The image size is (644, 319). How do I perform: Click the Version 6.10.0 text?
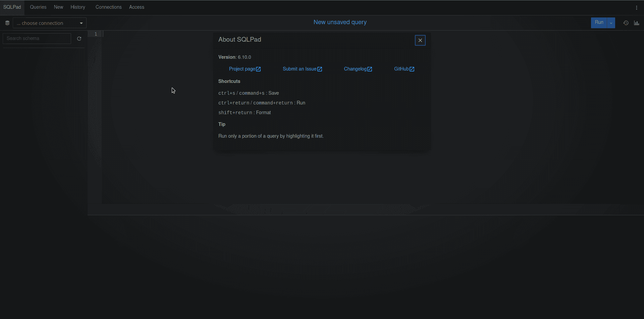pos(234,57)
